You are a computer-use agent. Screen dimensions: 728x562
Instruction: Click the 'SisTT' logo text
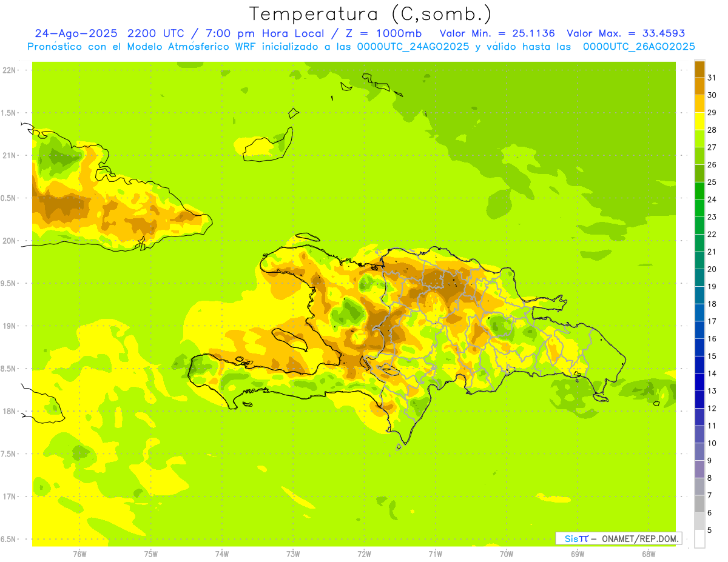coord(576,538)
